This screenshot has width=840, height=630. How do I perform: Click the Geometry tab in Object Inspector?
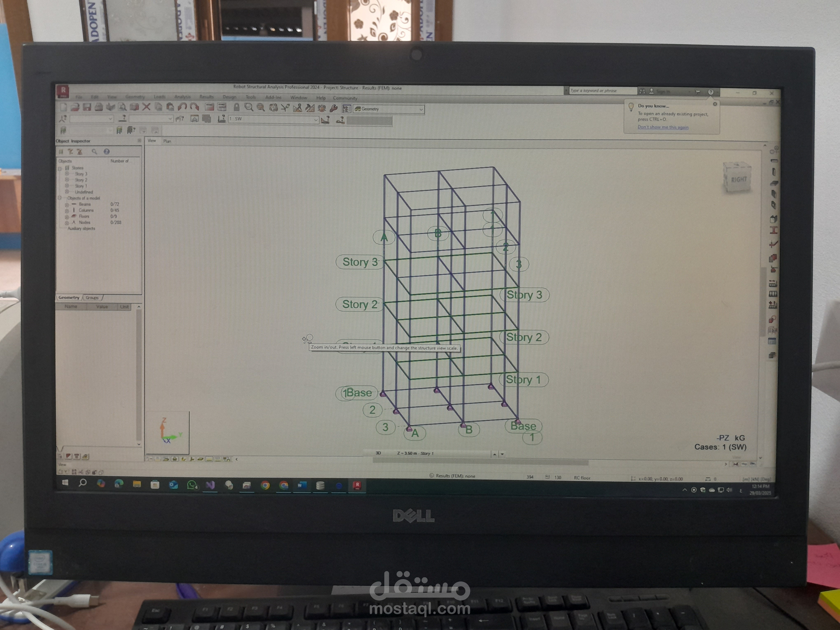[69, 298]
